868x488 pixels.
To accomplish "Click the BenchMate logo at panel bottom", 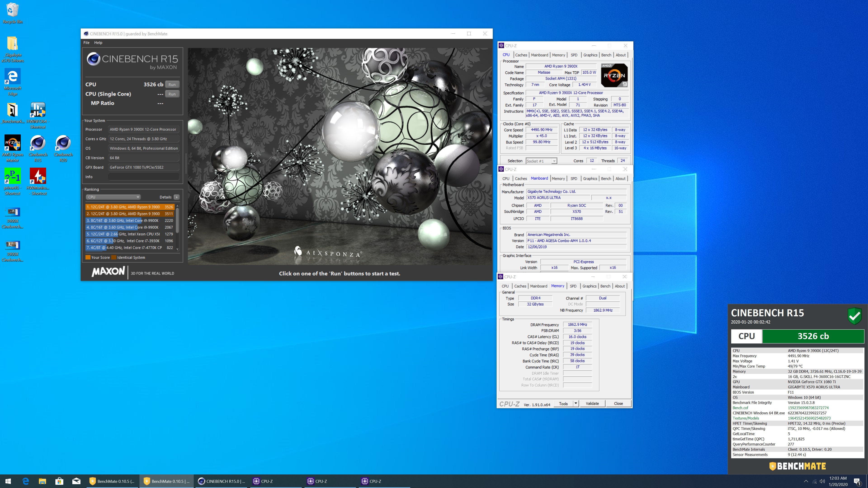I will pyautogui.click(x=797, y=466).
